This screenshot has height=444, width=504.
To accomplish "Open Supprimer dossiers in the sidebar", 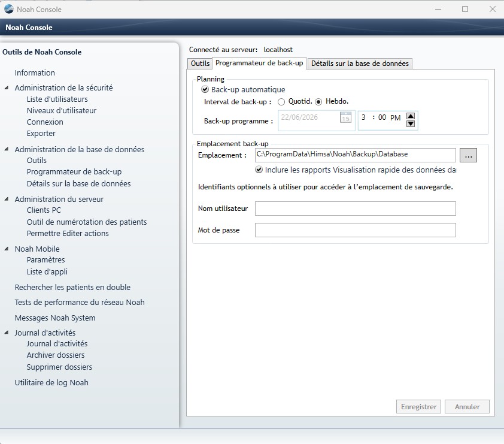I will (x=59, y=367).
